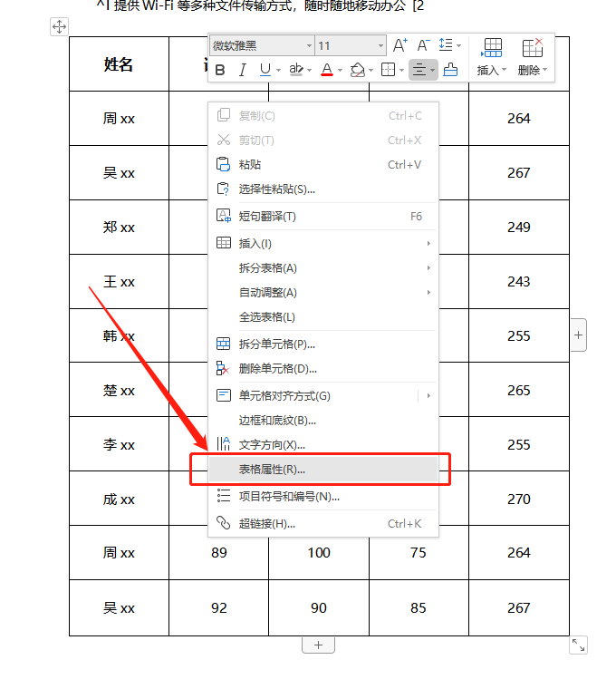Open 表格属性(R)... from context menu
Viewport: 616px width, 679px height.
(x=323, y=470)
